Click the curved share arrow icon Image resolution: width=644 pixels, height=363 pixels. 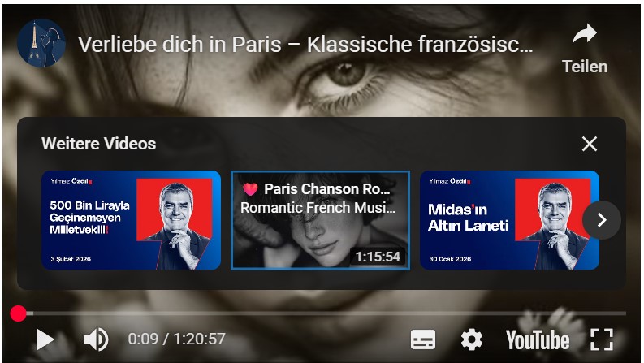coord(585,33)
